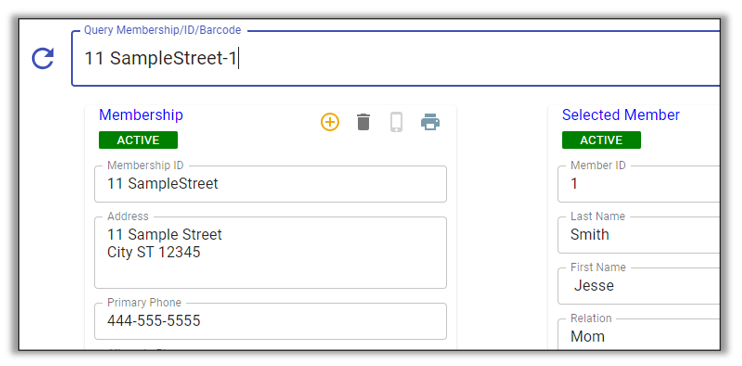Click inside the Address text area

[270, 252]
